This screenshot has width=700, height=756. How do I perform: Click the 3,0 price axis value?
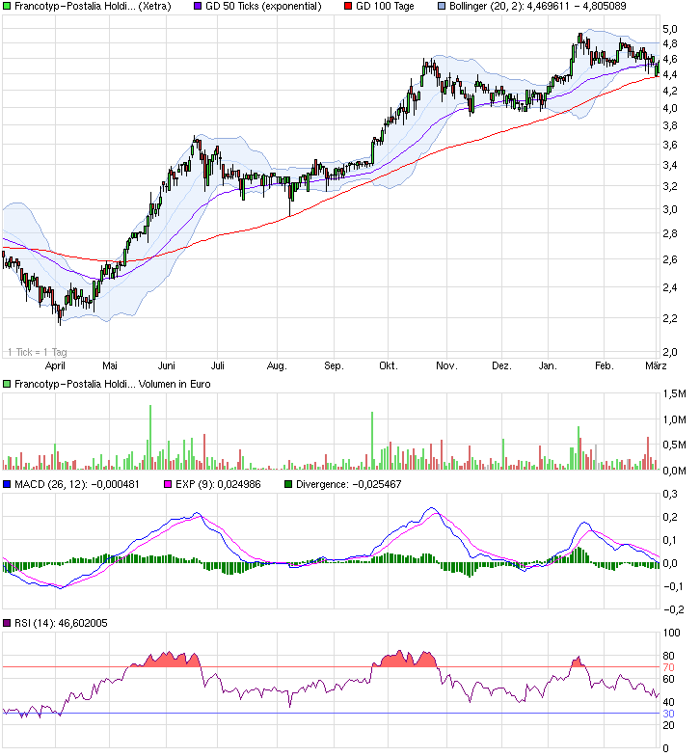tap(669, 210)
